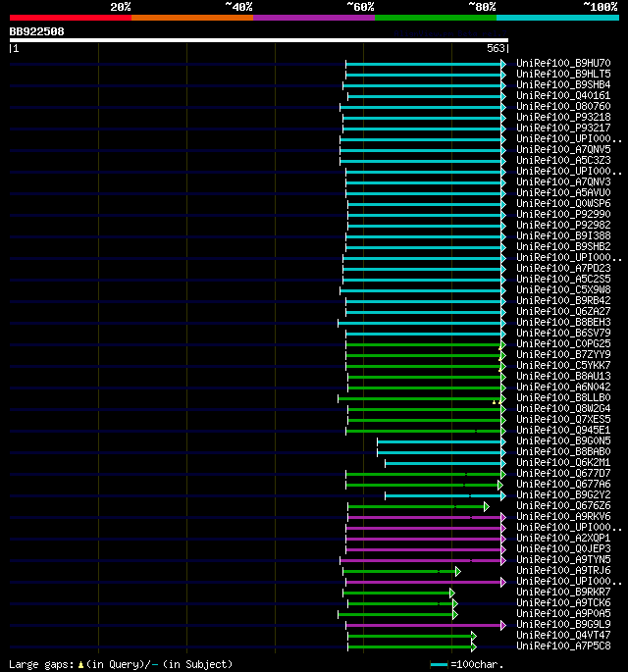Open hit UniRef100_B9HU70

coord(563,63)
